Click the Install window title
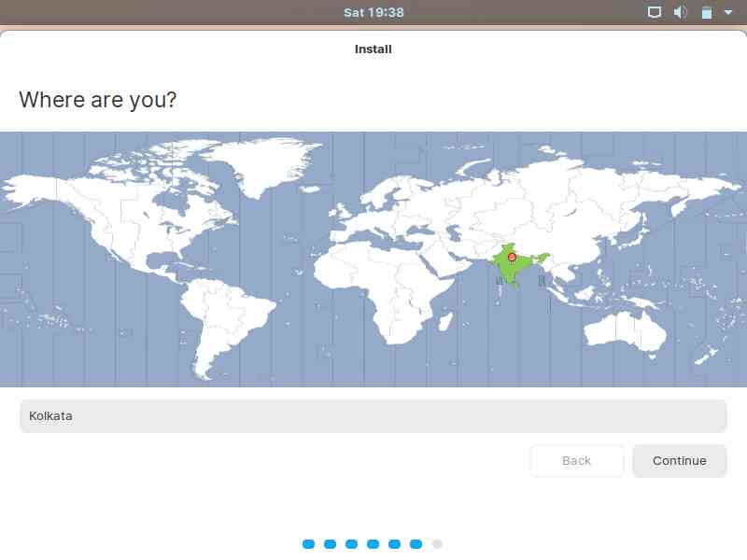 (373, 49)
